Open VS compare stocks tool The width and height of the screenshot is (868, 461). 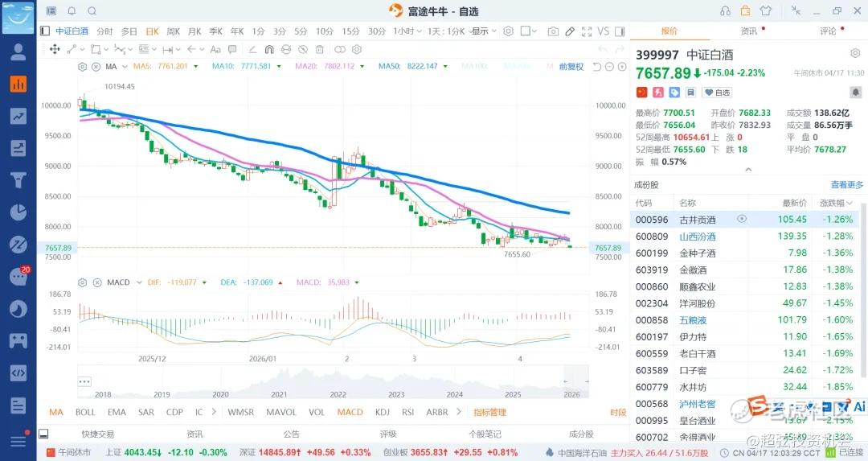click(604, 31)
